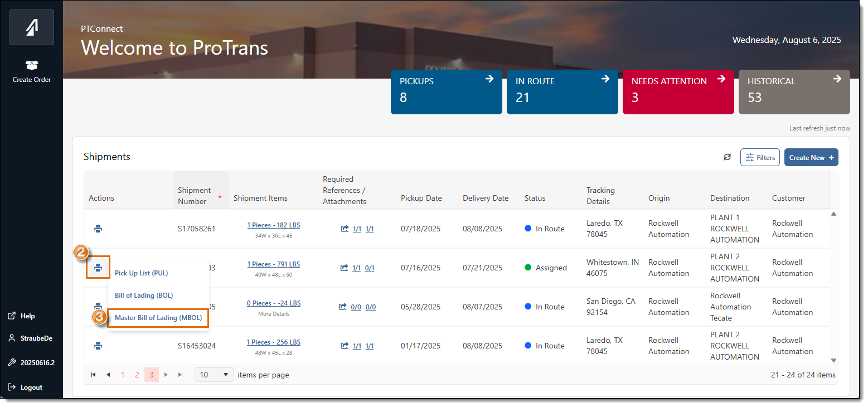Select Master Bill of Lading (MBOL)
Image resolution: width=868 pixels, height=407 pixels.
pyautogui.click(x=158, y=318)
